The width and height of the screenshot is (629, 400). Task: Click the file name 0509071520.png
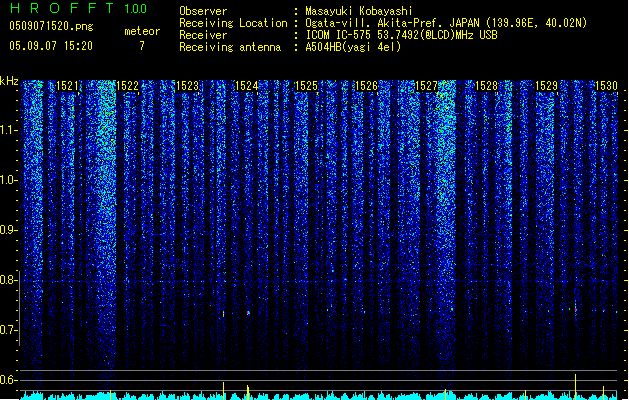51,26
